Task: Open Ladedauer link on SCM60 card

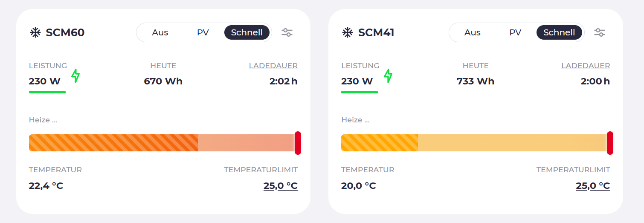Action: tap(273, 66)
